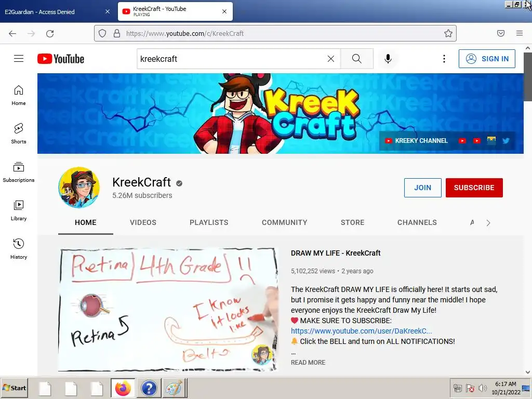Select the VIDEOS channel tab
This screenshot has width=532, height=399.
[x=143, y=222]
